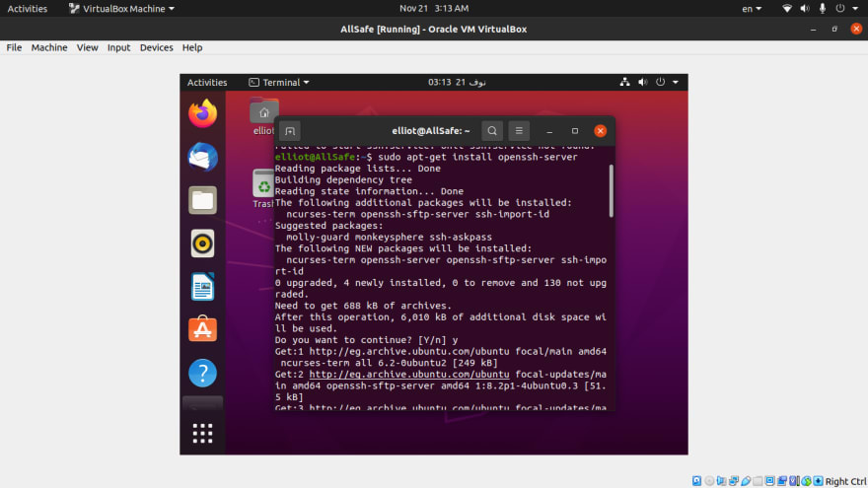The width and height of the screenshot is (868, 488).
Task: Open host clock Nov 21 3:13 AM
Action: click(x=434, y=8)
